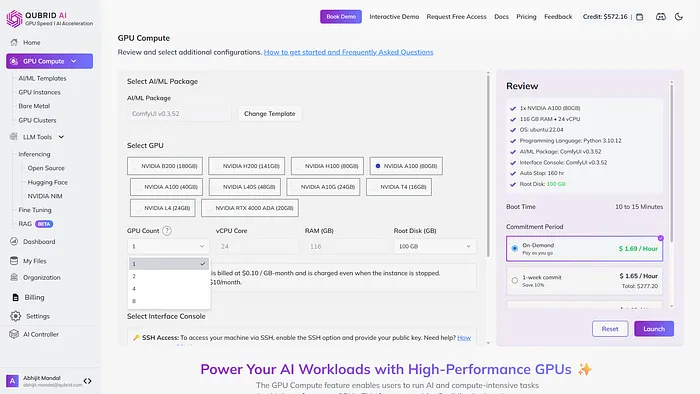Collapse the GPU Compute sidebar chevron
The width and height of the screenshot is (700, 394).
(x=74, y=61)
